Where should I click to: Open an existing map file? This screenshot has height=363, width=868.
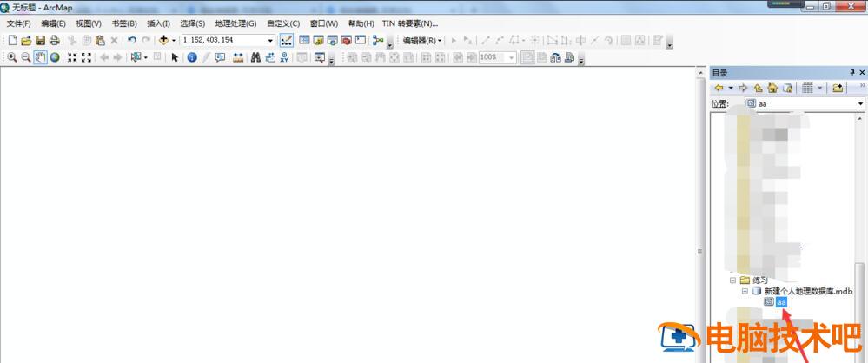point(26,41)
